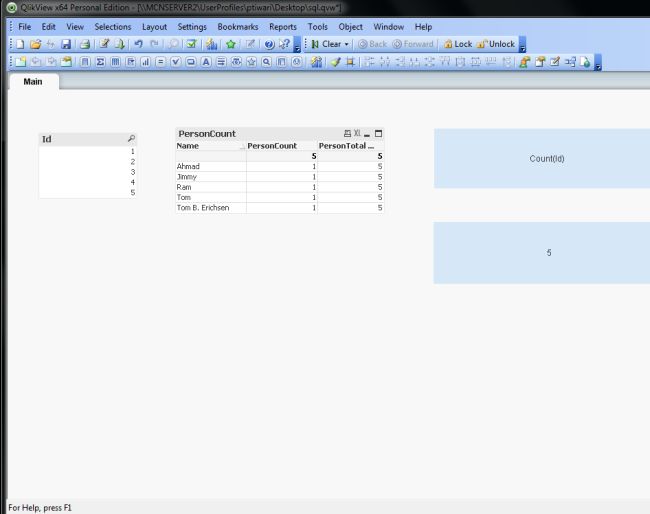Click the Forward navigation button

413,44
